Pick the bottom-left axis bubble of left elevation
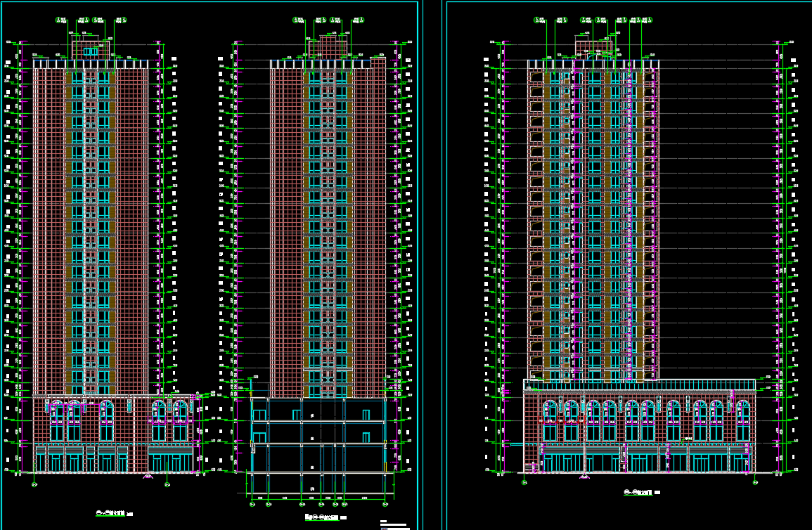The image size is (812, 530). pyautogui.click(x=34, y=484)
